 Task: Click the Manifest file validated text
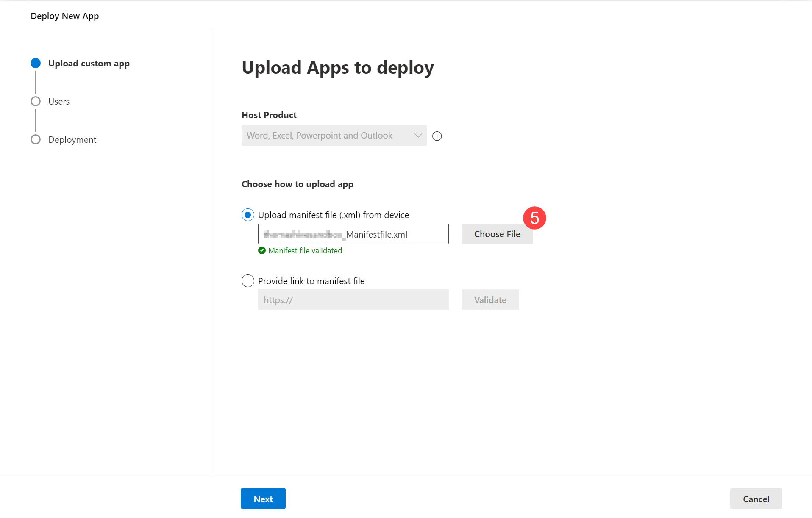pyautogui.click(x=305, y=251)
